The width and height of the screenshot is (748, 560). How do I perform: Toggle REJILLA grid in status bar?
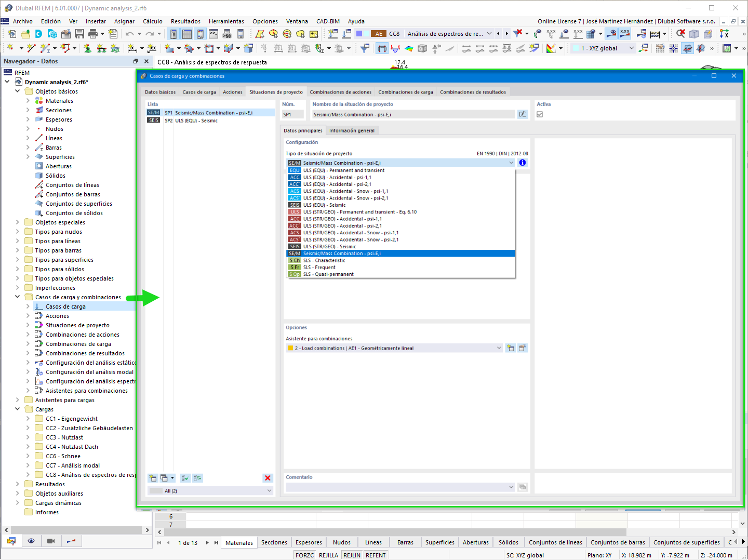pyautogui.click(x=328, y=555)
